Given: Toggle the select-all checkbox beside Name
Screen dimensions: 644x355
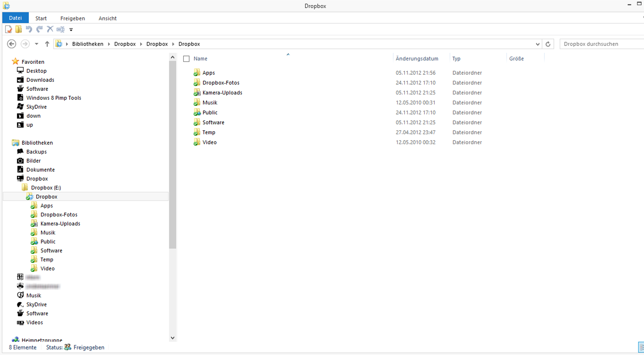Looking at the screenshot, I should point(186,59).
